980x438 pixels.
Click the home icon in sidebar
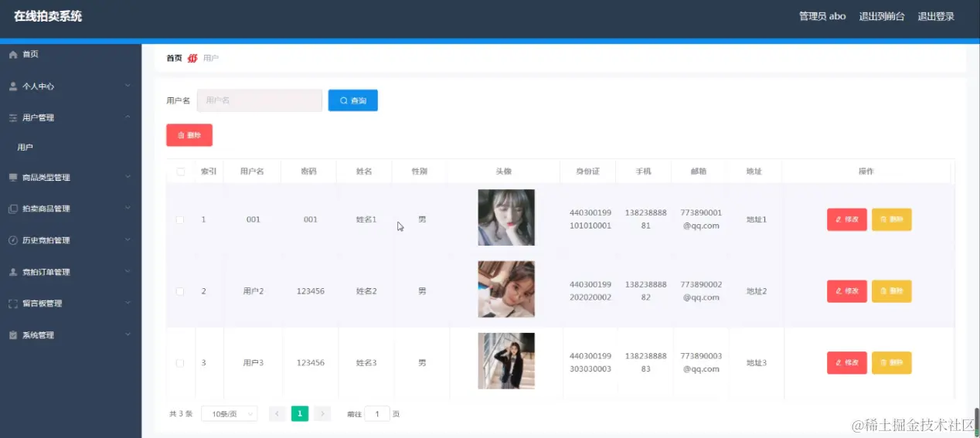12,54
